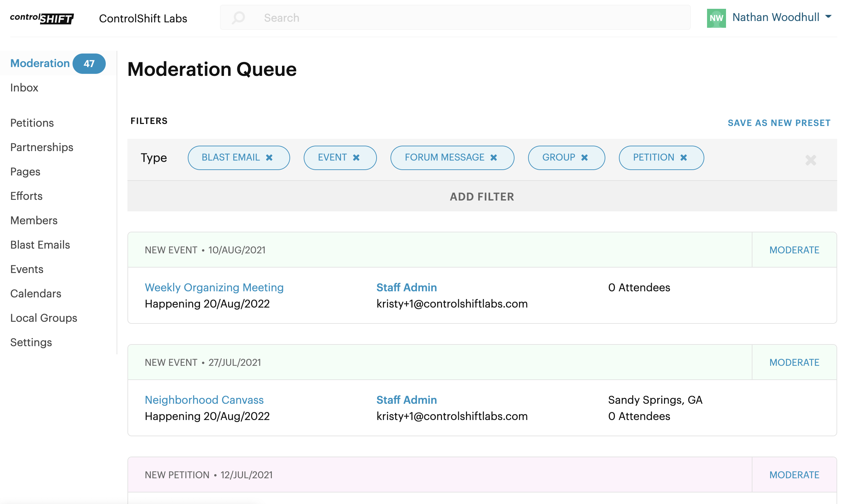The height and width of the screenshot is (504, 846).
Task: Click the ControlShift logo
Action: point(41,18)
